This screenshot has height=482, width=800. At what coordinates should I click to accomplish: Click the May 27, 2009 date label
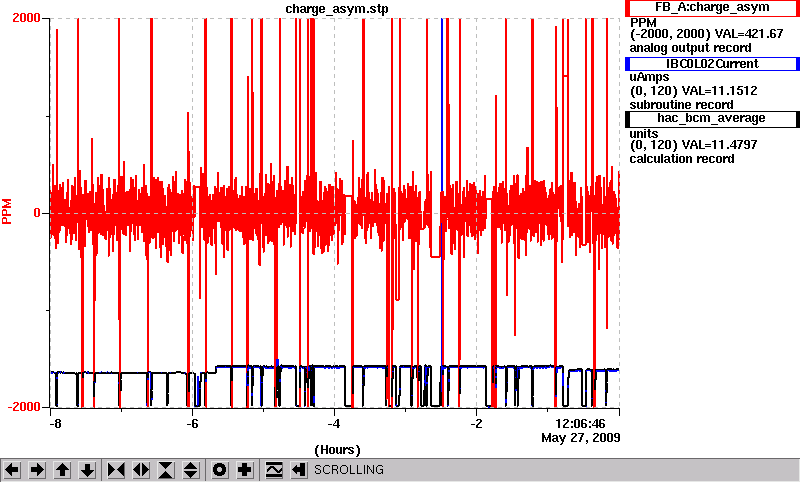click(581, 438)
